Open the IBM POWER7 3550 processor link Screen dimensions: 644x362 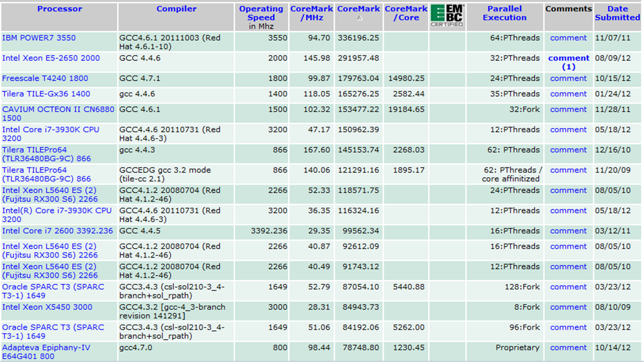click(x=39, y=38)
